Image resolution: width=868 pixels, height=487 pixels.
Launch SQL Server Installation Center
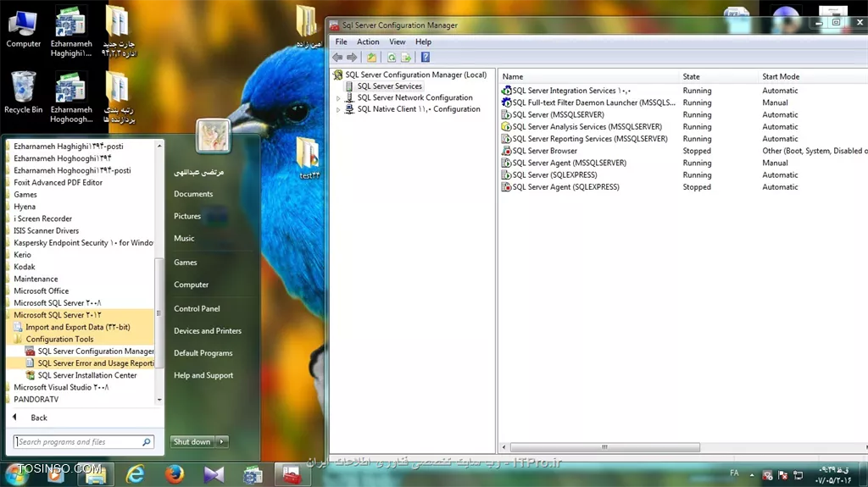(x=81, y=375)
